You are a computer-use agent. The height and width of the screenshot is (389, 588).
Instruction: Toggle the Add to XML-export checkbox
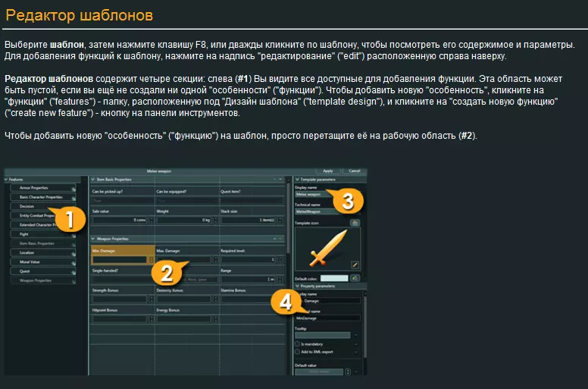click(297, 352)
